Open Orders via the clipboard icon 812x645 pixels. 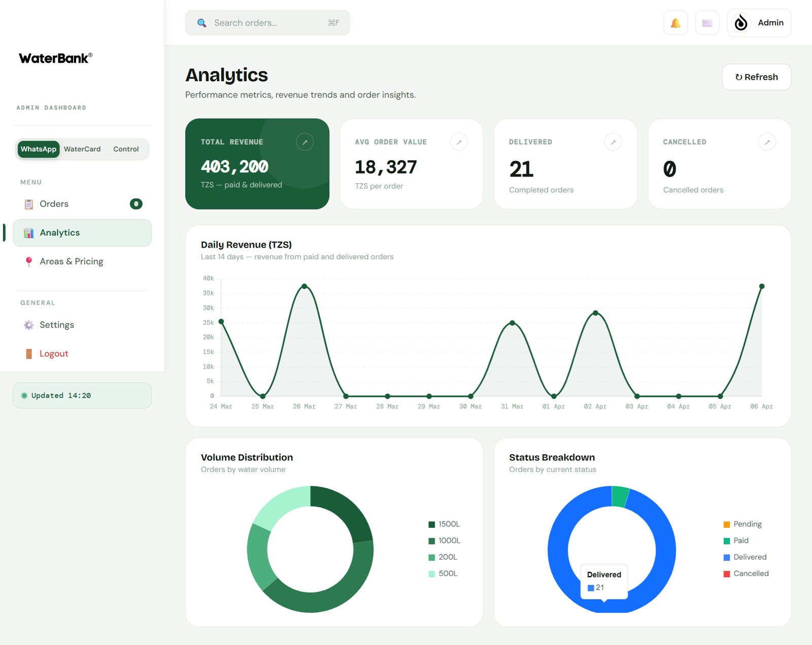click(29, 204)
